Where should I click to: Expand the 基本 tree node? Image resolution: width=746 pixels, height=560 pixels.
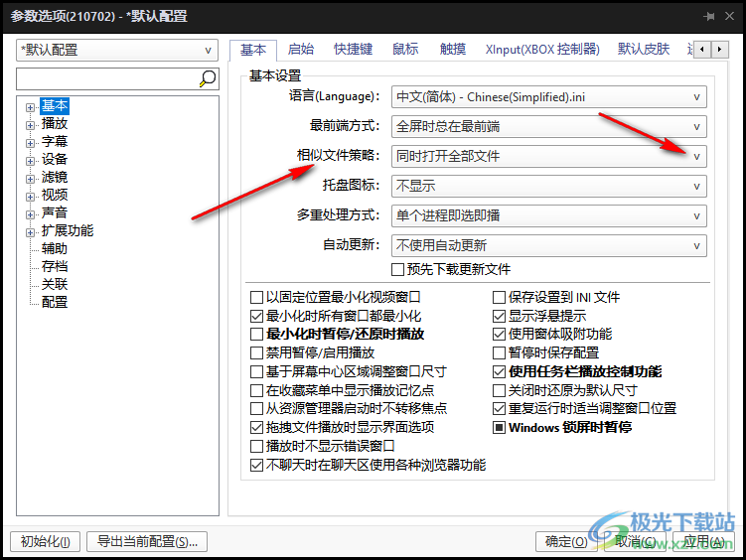pyautogui.click(x=31, y=108)
